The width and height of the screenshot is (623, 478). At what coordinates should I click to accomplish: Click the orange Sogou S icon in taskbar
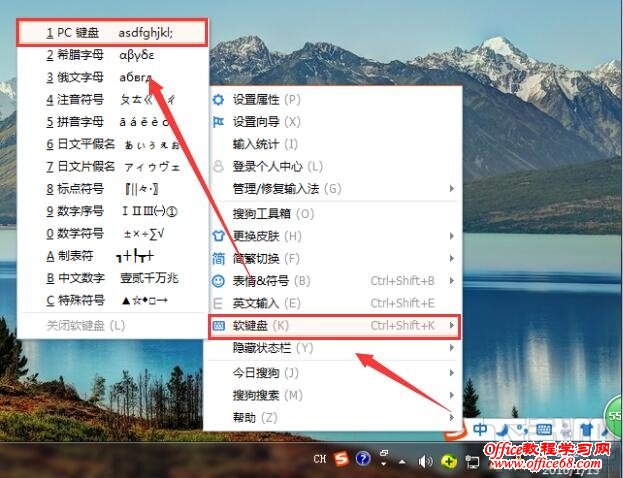click(341, 459)
